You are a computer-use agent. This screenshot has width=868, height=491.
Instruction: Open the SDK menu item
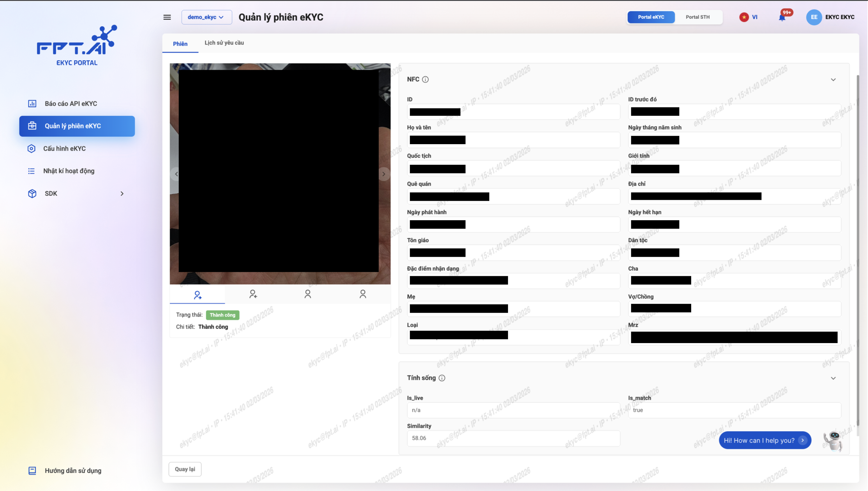(x=77, y=194)
